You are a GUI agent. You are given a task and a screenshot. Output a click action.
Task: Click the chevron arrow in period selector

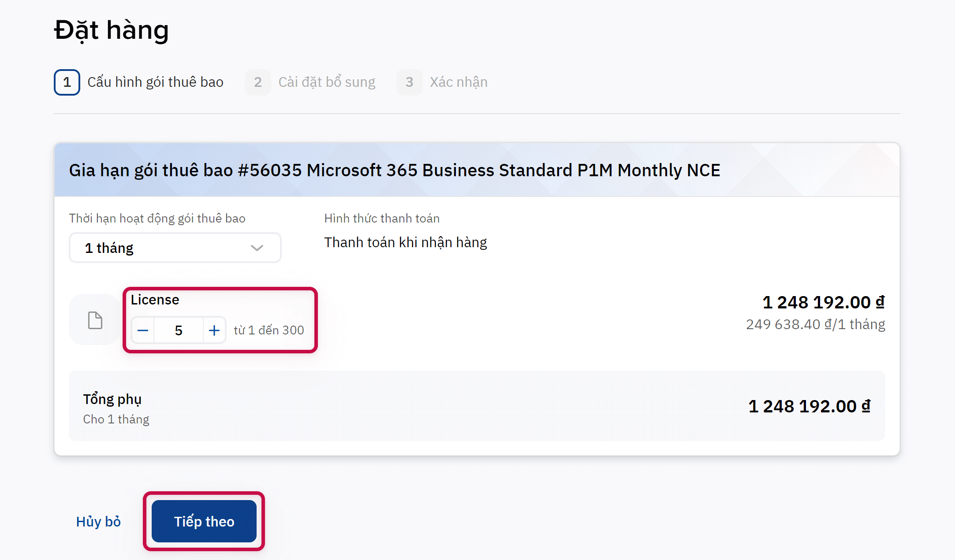[x=257, y=248]
